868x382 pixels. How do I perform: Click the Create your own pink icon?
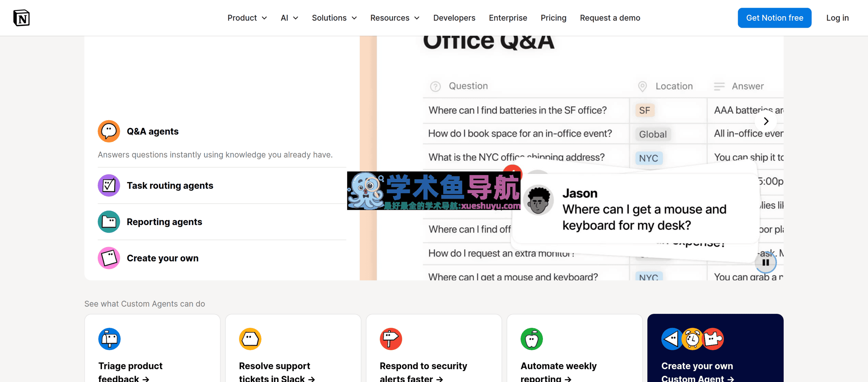[x=109, y=258]
